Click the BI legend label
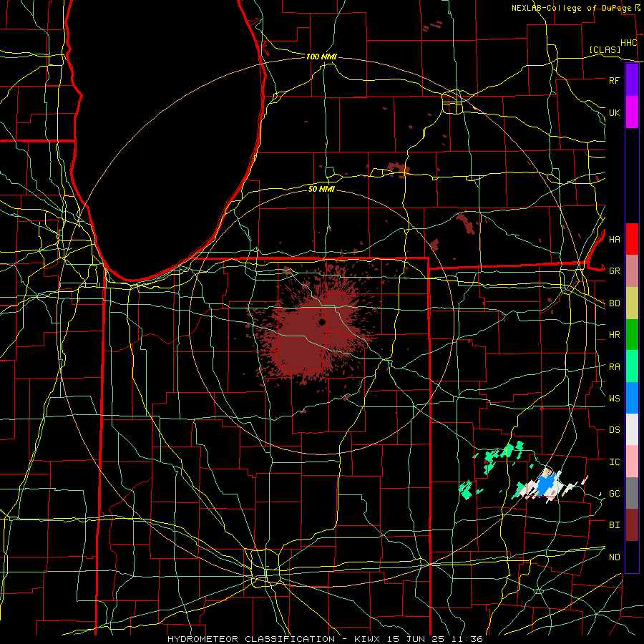 [614, 525]
